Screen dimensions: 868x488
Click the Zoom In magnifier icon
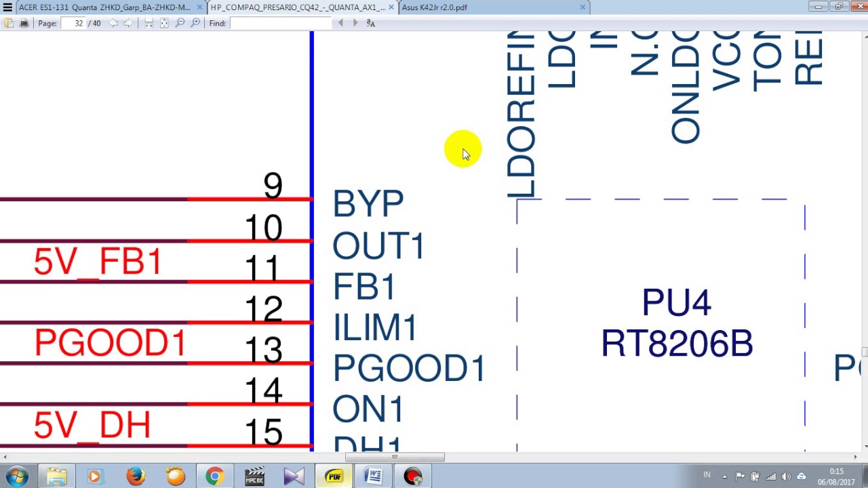click(x=195, y=23)
